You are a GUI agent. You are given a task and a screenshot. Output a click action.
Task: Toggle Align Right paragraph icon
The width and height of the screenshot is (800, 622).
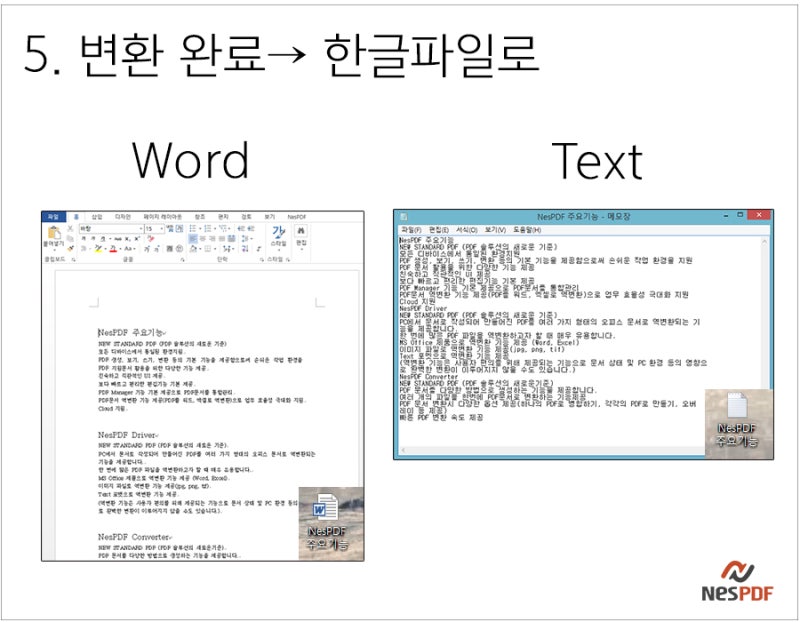coord(213,239)
